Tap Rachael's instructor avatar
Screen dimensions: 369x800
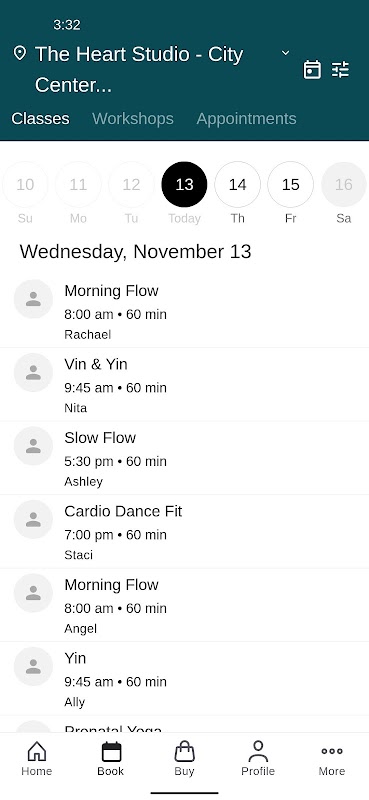[x=33, y=299]
